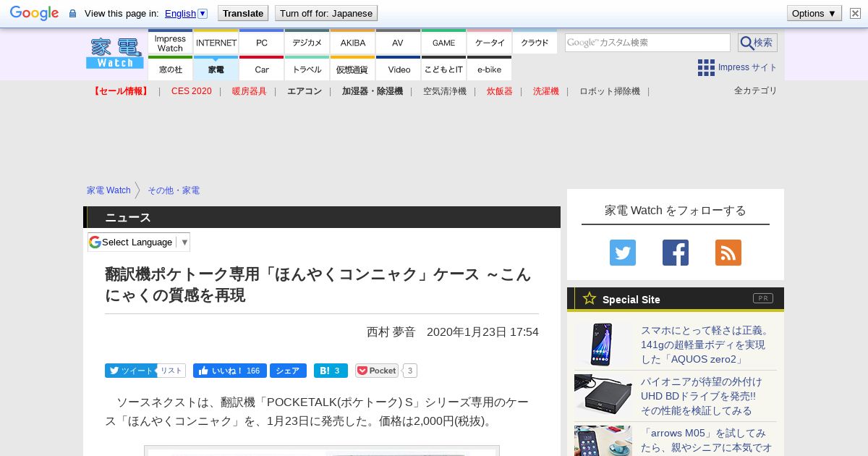Open the Video tab
Viewport: 868px width, 456px height.
click(x=398, y=69)
